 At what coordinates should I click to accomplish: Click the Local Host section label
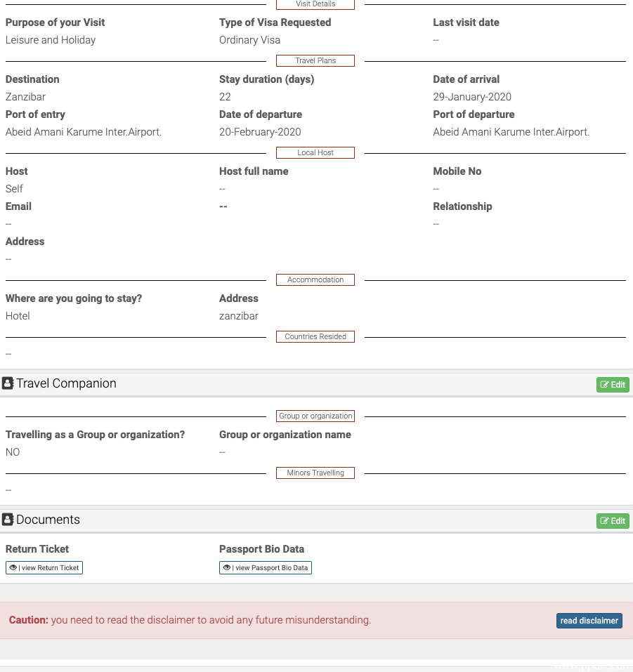pos(315,152)
